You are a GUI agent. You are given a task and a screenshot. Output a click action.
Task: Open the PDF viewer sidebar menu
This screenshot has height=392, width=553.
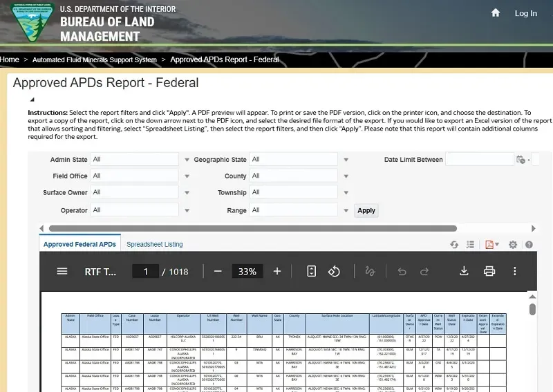[62, 271]
